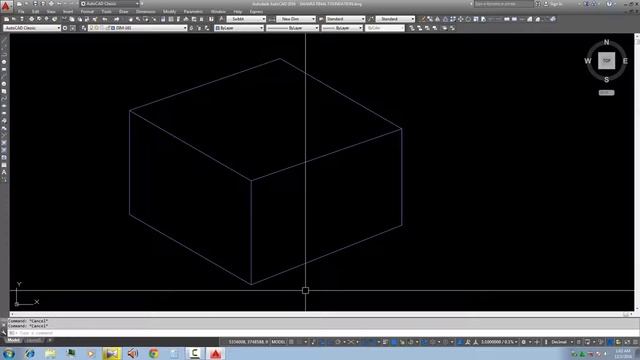640x360 pixels.
Task: Select the Line tool in Draw toolbar
Action: click(x=4, y=40)
